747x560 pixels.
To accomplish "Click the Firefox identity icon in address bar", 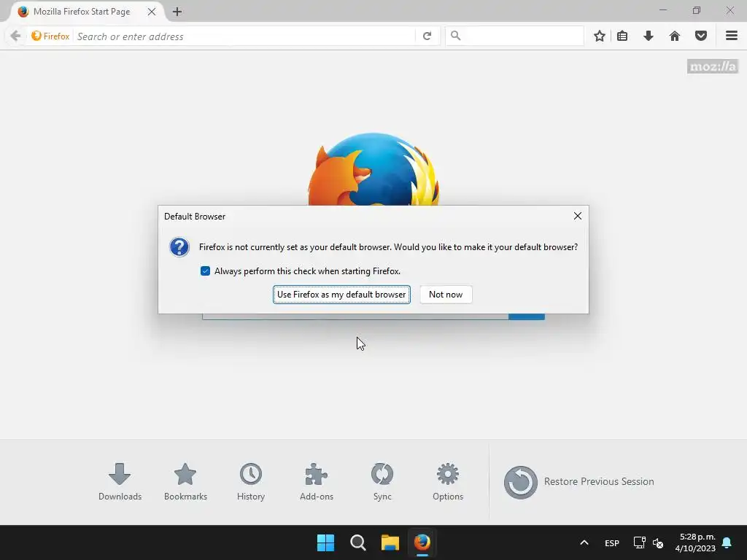I will point(50,36).
